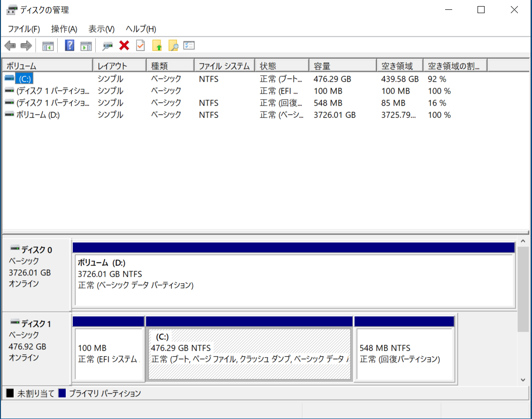
Task: Click the rescan disks drive icon
Action: coord(108,46)
